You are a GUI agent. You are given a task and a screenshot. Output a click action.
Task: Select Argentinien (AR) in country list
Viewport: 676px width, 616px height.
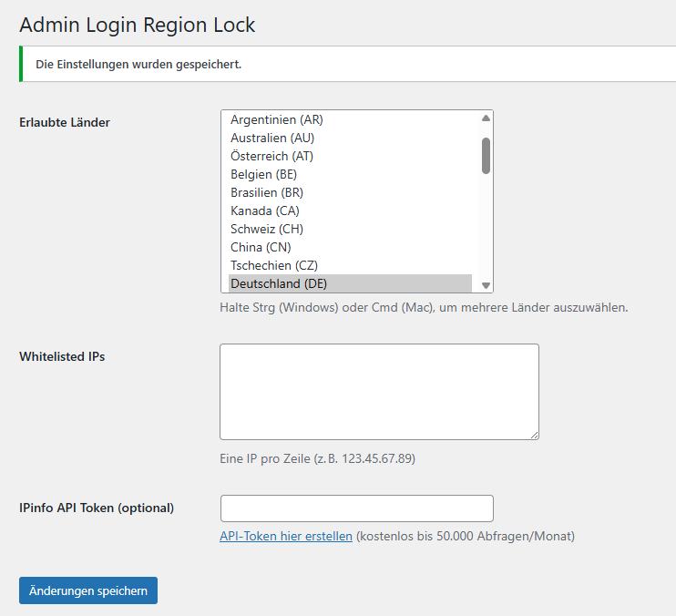[x=277, y=119]
